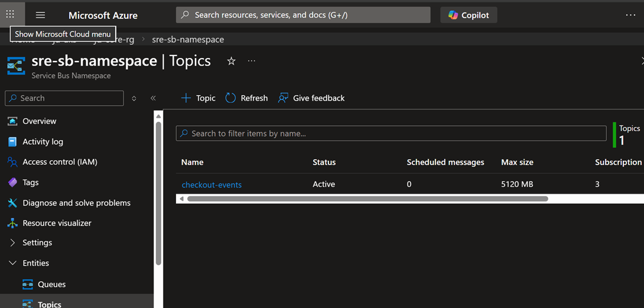Image resolution: width=644 pixels, height=308 pixels.
Task: Open Tags in sidebar
Action: point(30,183)
